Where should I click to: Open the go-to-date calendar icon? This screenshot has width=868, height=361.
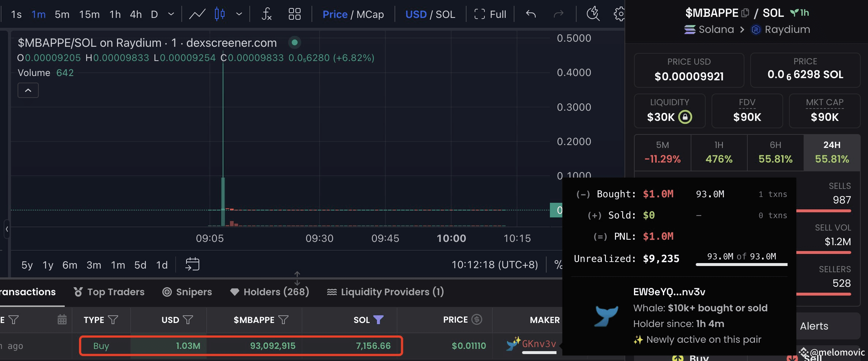click(x=192, y=264)
